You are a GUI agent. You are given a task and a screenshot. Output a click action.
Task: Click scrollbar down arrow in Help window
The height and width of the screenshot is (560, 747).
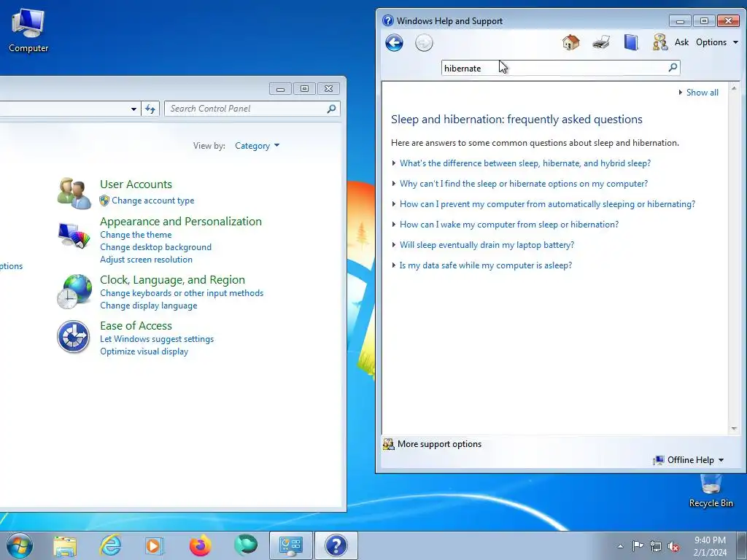pyautogui.click(x=734, y=429)
